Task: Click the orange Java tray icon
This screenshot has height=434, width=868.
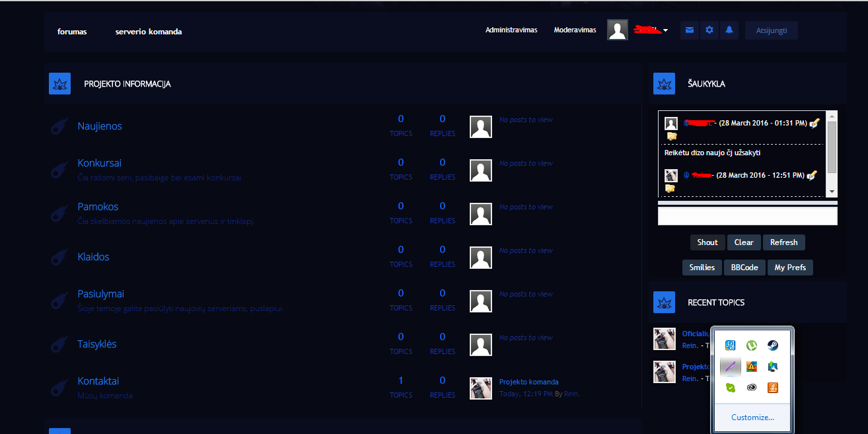Action: pos(772,388)
